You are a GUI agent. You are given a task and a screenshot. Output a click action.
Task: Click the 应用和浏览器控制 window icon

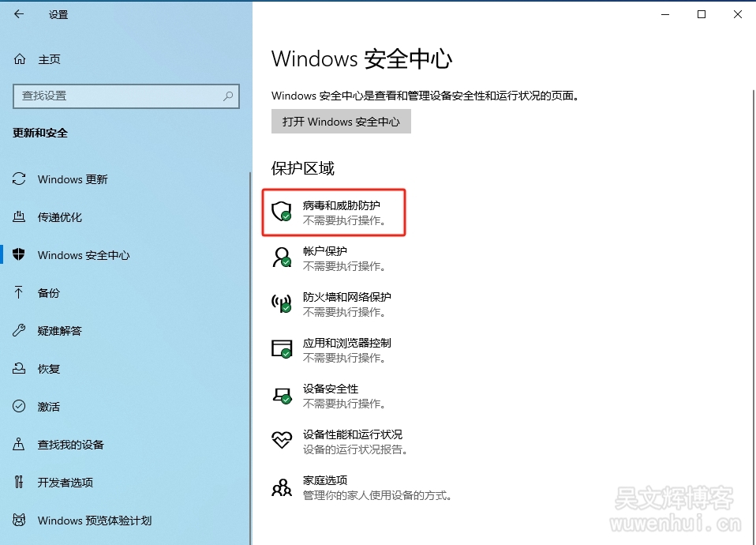282,349
